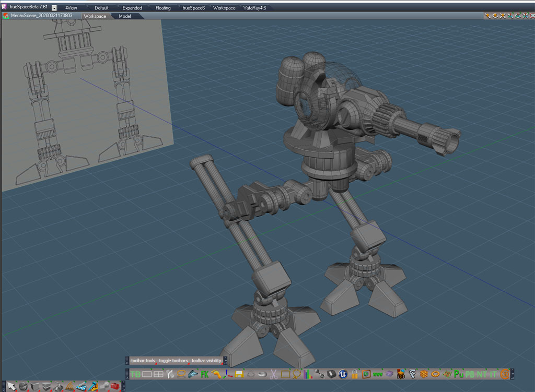Viewport: 535px width, 392px height.
Task: Select the four-pane view layout icon
Action: (158, 374)
